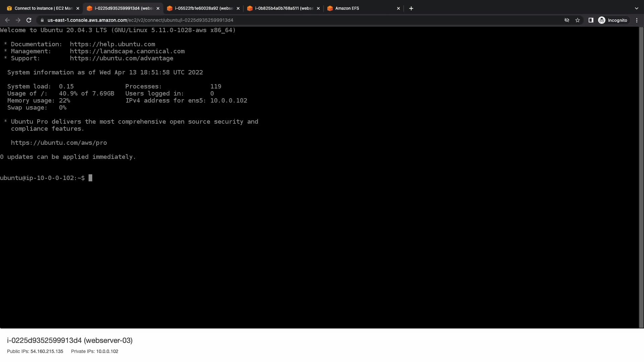This screenshot has width=644, height=362.
Task: Bookmark this page with star icon
Action: pos(578,20)
